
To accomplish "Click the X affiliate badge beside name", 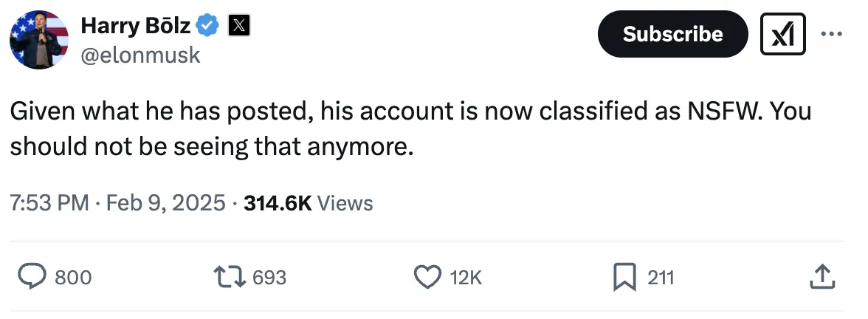I will point(238,26).
